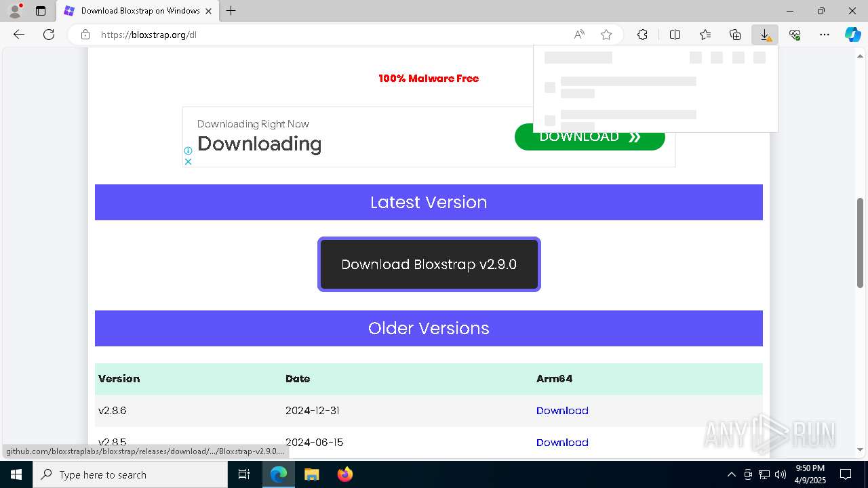This screenshot has height=488, width=868.
Task: Select the Download Bloxstrap on Windows tab
Action: tap(137, 11)
